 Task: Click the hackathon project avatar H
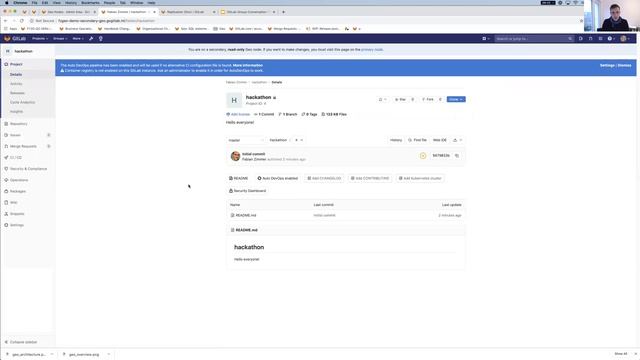[234, 100]
